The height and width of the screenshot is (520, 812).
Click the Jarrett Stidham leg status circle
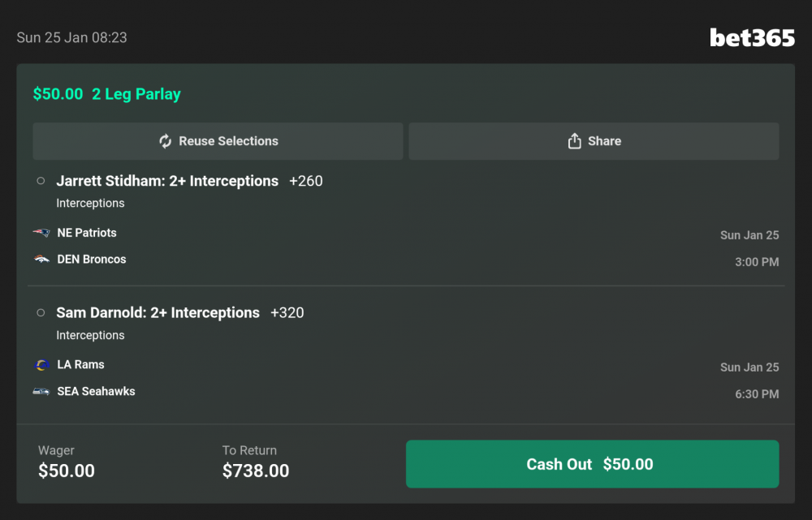tap(41, 181)
